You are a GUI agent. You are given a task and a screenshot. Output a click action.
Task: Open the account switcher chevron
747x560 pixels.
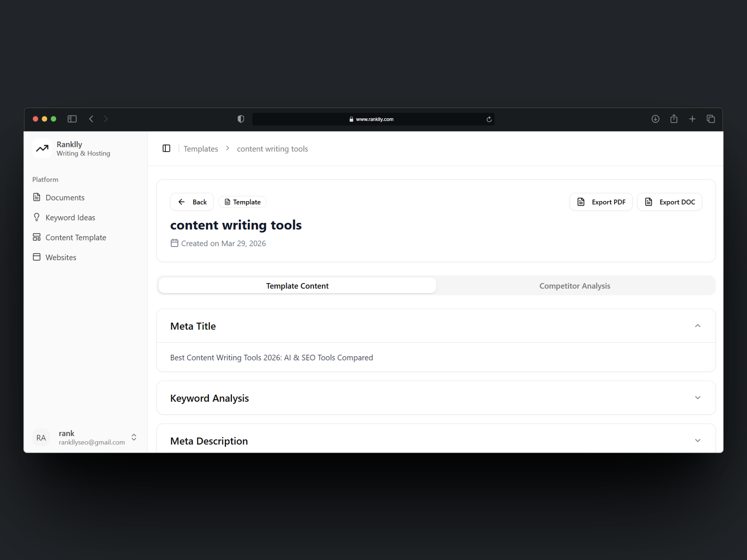coord(133,437)
